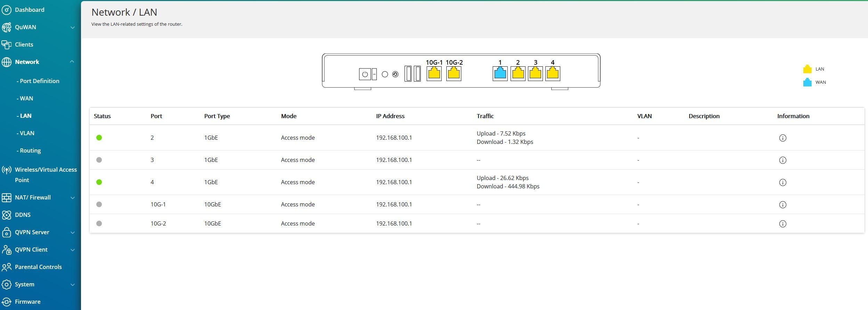The width and height of the screenshot is (868, 310).
Task: Click the Status column header
Action: point(102,116)
